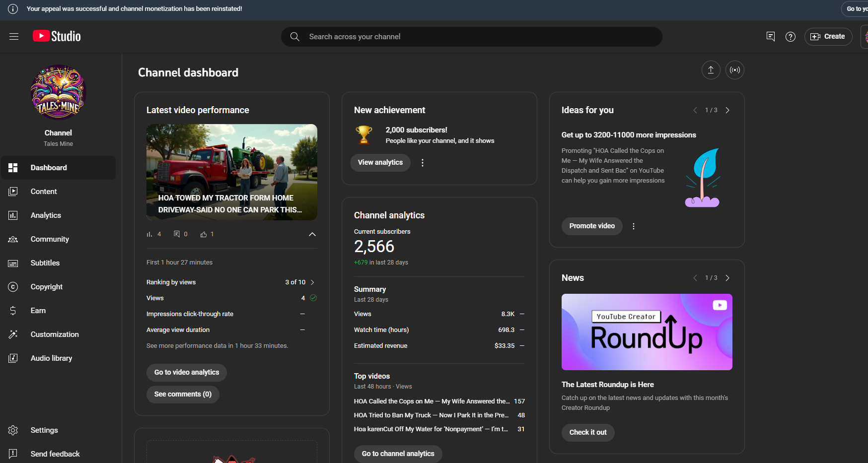Click Go to video analytics button
Image resolution: width=868 pixels, height=463 pixels.
(x=187, y=373)
